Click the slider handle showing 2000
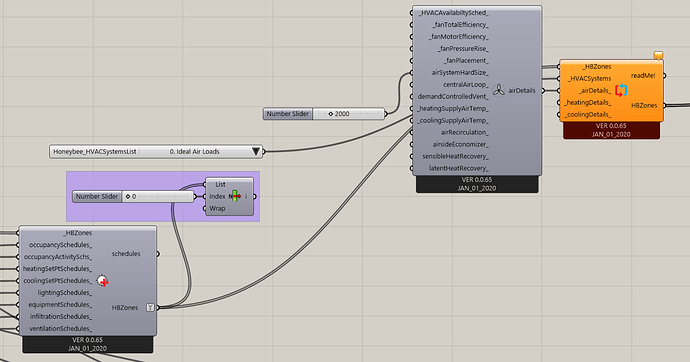This screenshot has height=362, width=690. click(331, 114)
